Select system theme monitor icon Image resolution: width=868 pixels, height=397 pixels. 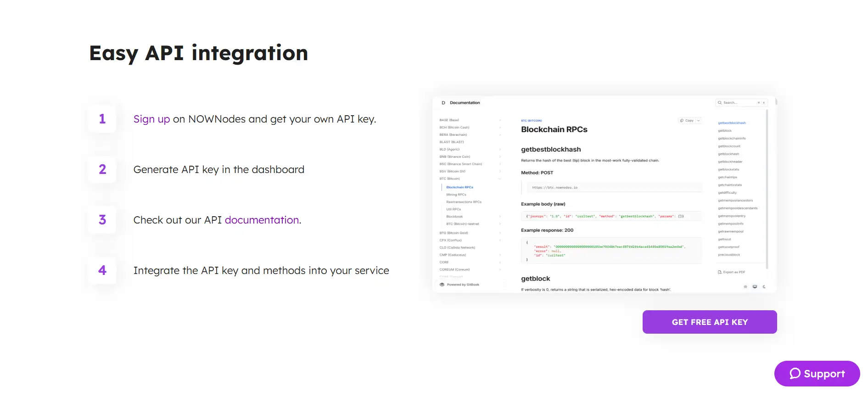(x=755, y=287)
